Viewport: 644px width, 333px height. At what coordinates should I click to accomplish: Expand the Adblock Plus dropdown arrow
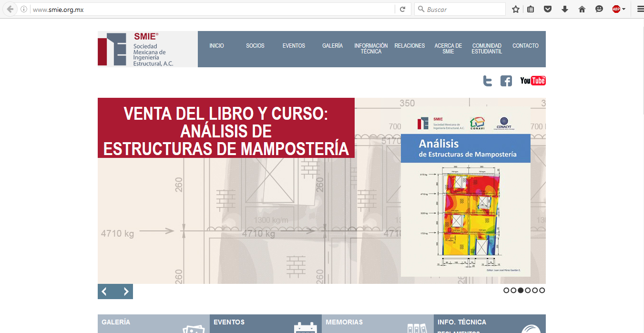coord(624,9)
